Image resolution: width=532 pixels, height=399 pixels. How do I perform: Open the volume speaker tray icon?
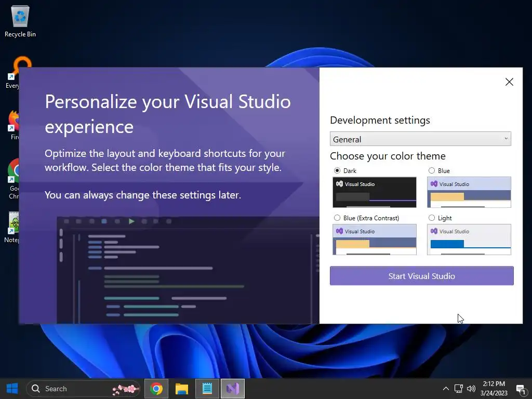471,389
